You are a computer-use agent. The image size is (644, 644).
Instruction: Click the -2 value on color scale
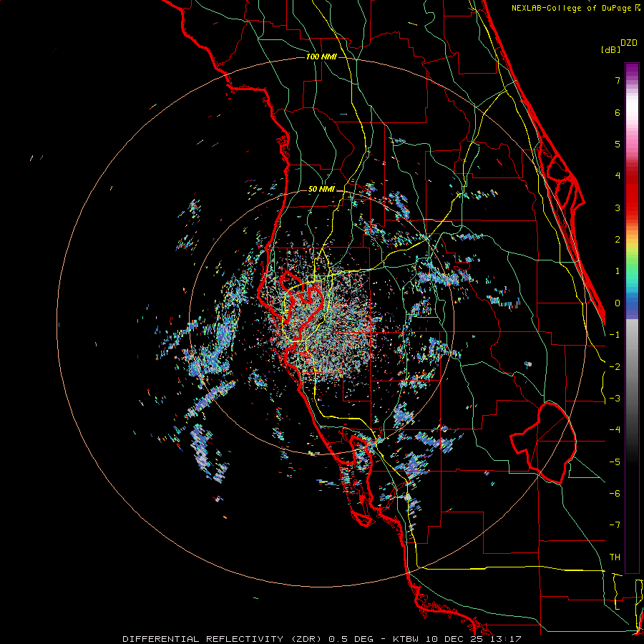(615, 367)
